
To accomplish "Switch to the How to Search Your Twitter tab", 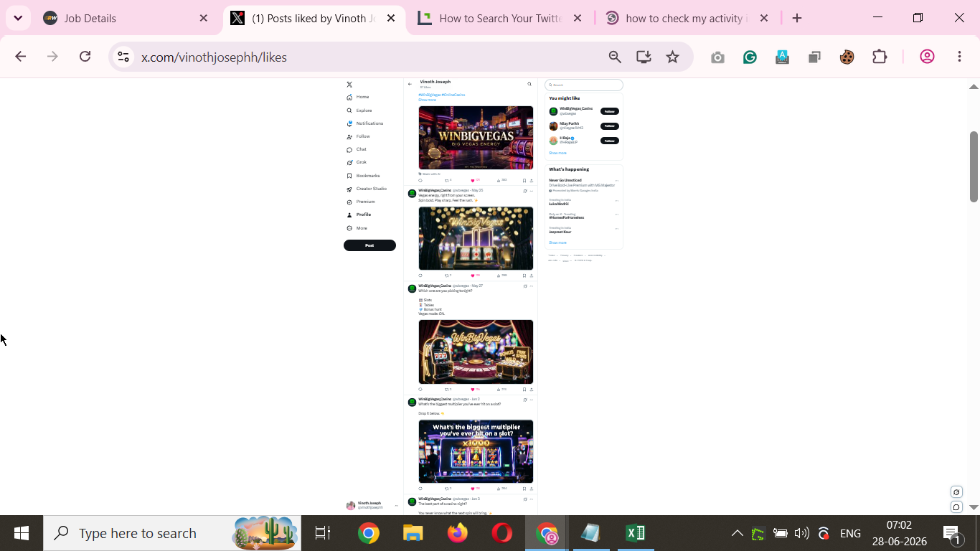I will point(500,19).
